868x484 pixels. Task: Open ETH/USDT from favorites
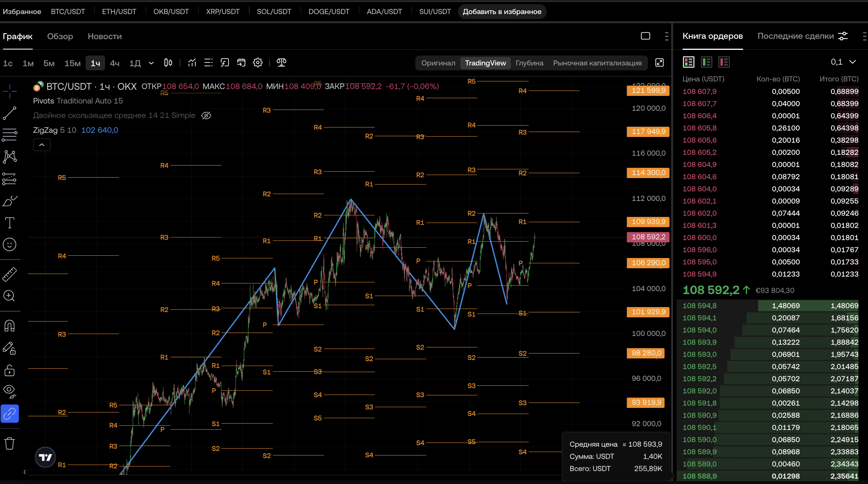tap(119, 11)
